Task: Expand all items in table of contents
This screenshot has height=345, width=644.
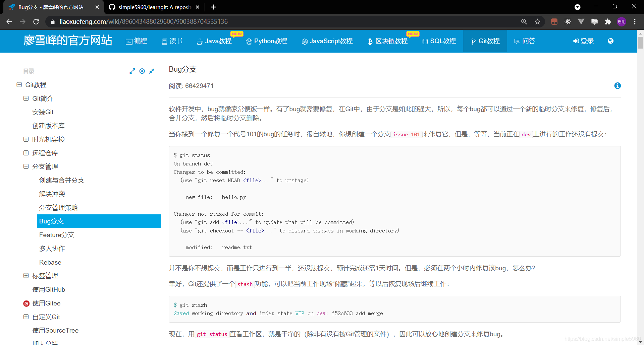Action: 132,71
